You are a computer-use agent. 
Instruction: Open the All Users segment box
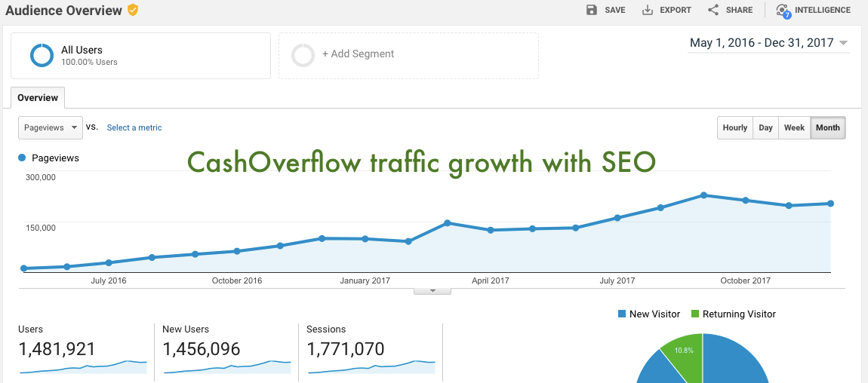coord(140,56)
